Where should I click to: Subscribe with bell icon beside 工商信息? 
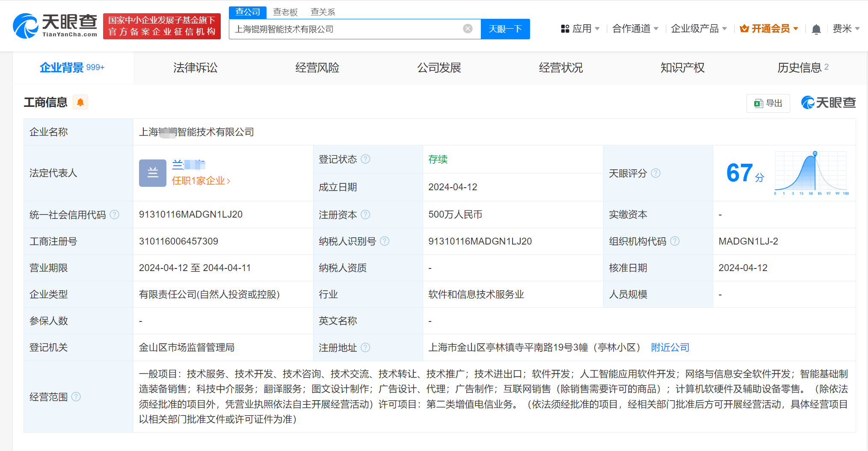click(x=80, y=102)
